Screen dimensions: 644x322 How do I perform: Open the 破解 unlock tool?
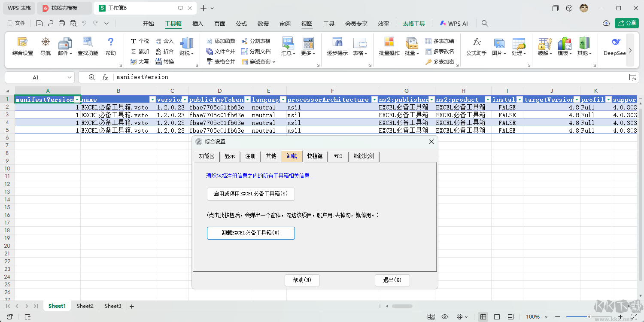(x=545, y=46)
